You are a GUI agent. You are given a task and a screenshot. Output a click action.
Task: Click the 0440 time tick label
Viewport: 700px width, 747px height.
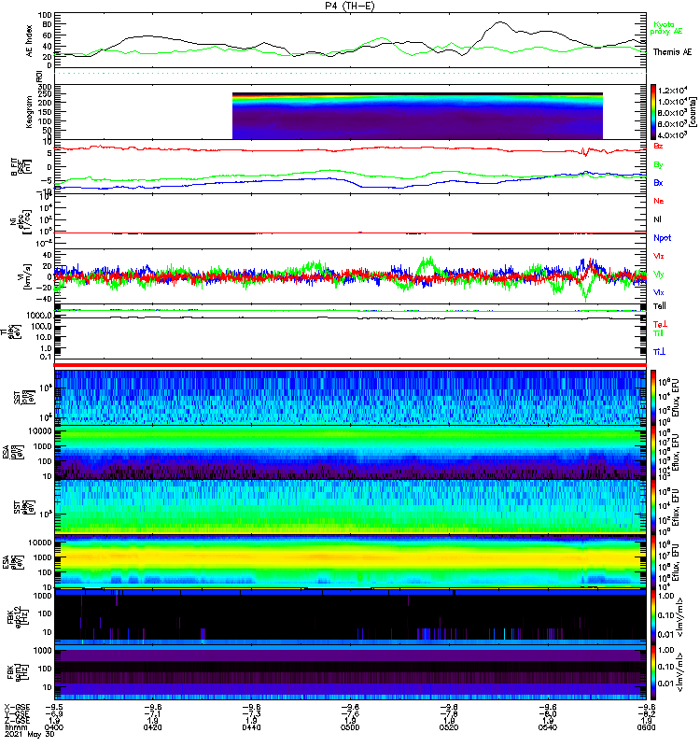coord(251,727)
